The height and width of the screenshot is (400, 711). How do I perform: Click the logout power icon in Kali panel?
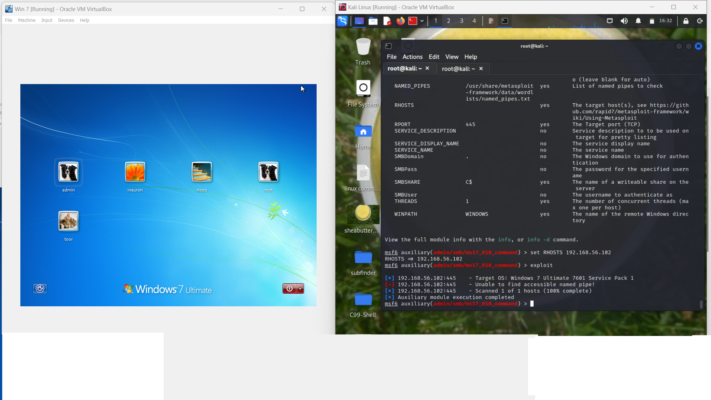700,21
